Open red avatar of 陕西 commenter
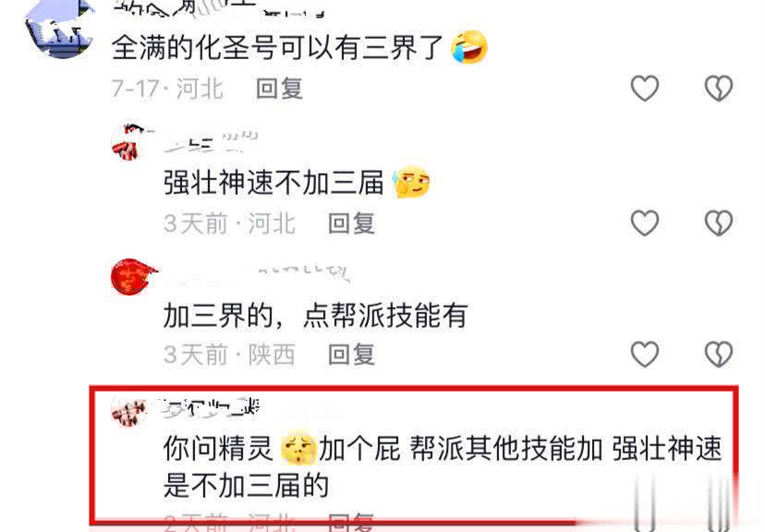The image size is (765, 532). 132,276
